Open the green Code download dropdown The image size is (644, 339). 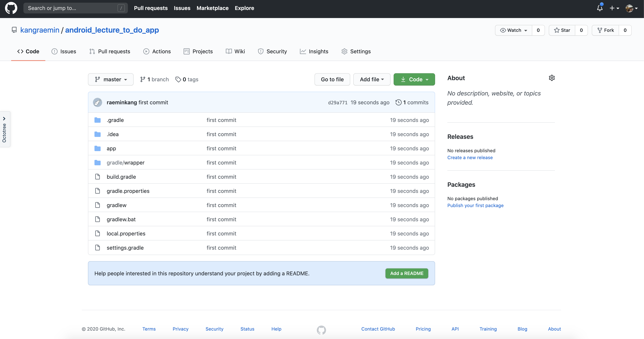coord(414,79)
